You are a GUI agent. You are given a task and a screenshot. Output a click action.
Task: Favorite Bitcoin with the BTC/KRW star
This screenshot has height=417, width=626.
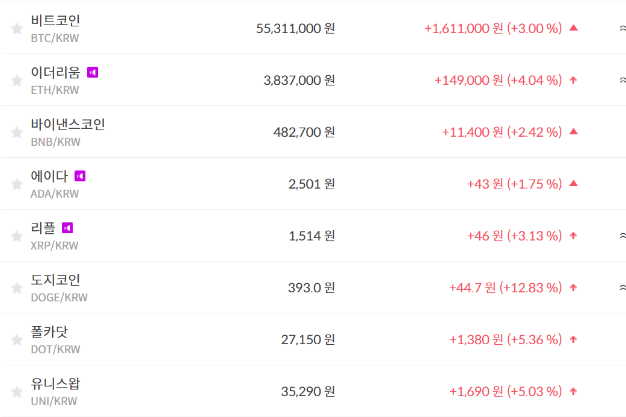tap(16, 28)
